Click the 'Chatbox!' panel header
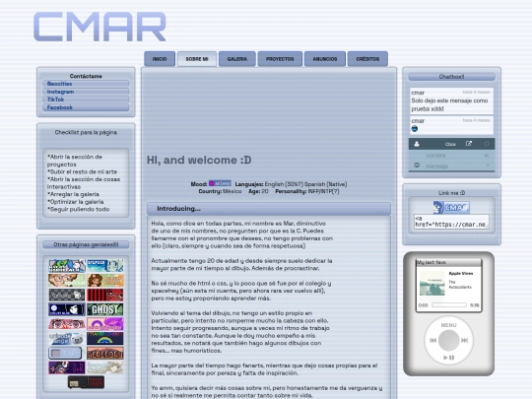 (451, 77)
